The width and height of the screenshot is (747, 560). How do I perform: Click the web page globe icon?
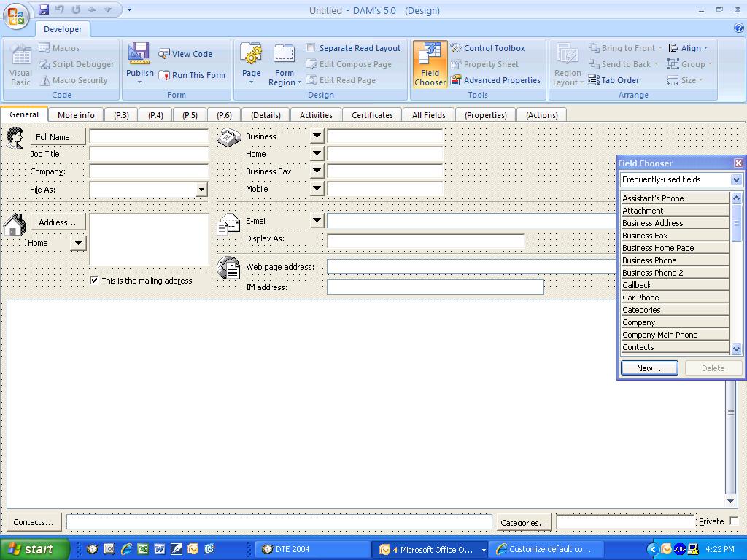pos(228,268)
